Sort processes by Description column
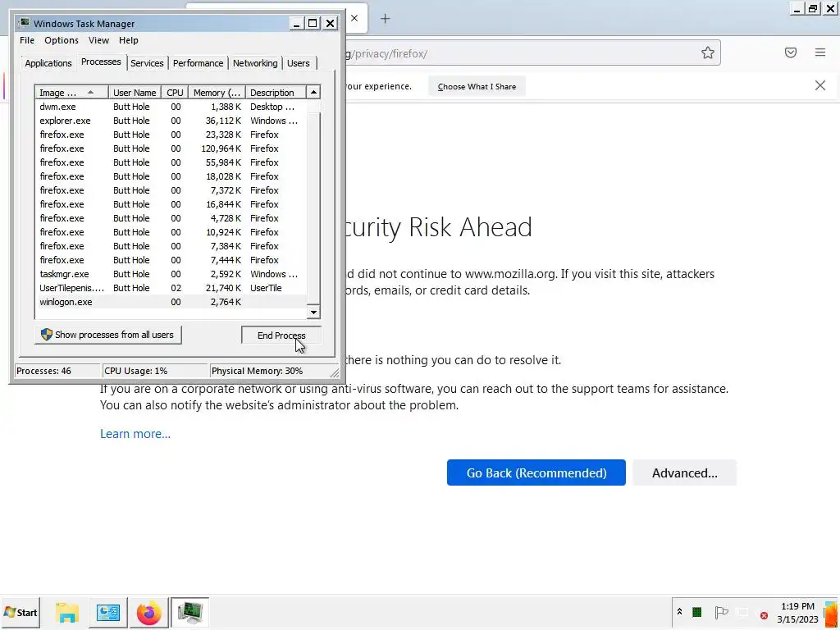The width and height of the screenshot is (840, 630). click(276, 92)
